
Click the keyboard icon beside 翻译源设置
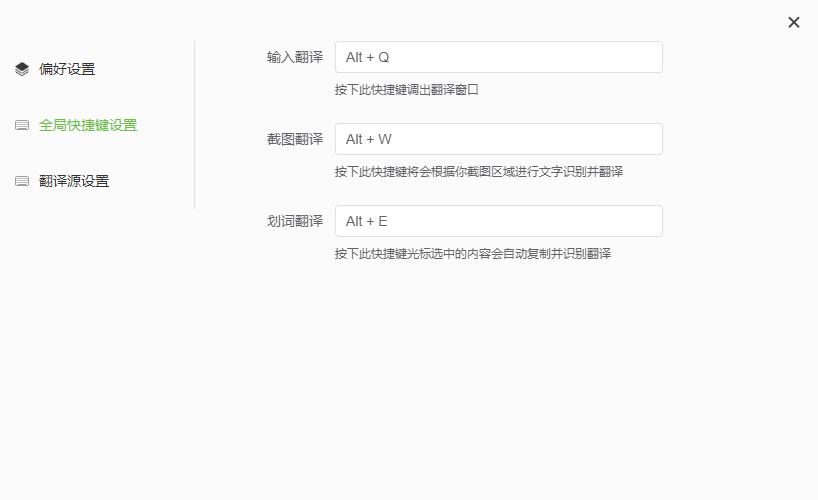click(22, 181)
